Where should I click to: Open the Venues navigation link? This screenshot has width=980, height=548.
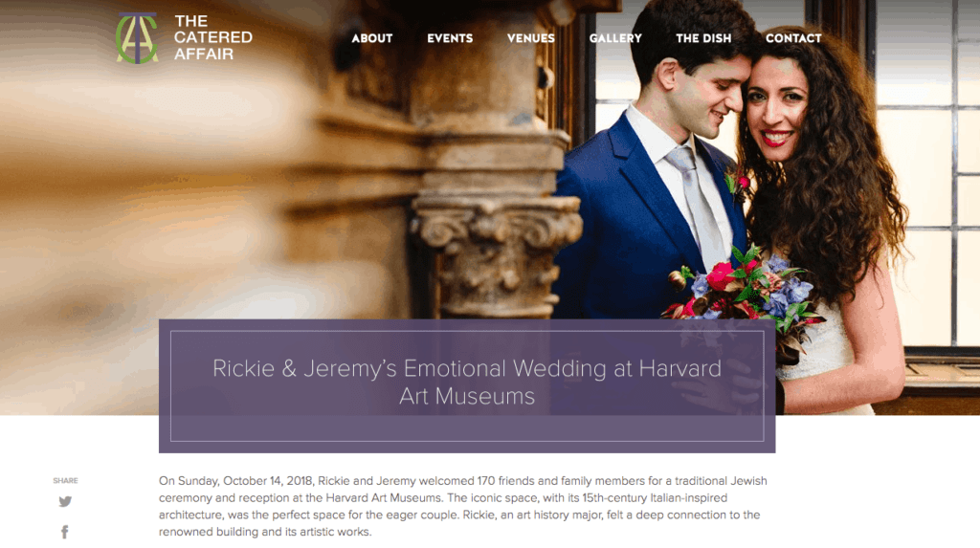(x=530, y=38)
